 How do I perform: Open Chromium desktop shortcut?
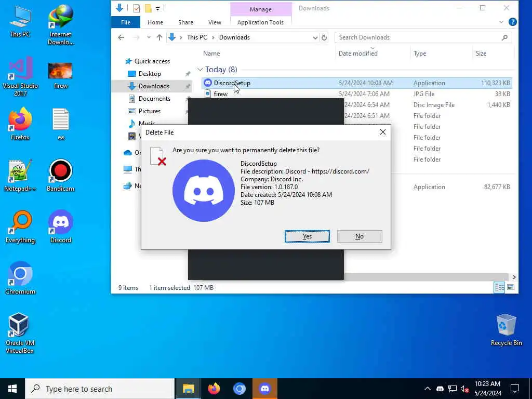click(x=20, y=278)
